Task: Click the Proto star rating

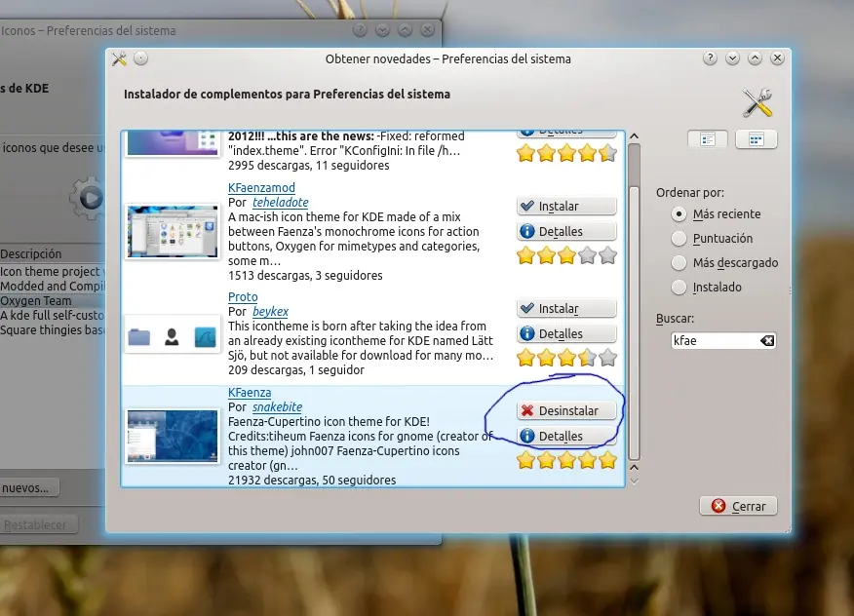Action: pos(566,358)
